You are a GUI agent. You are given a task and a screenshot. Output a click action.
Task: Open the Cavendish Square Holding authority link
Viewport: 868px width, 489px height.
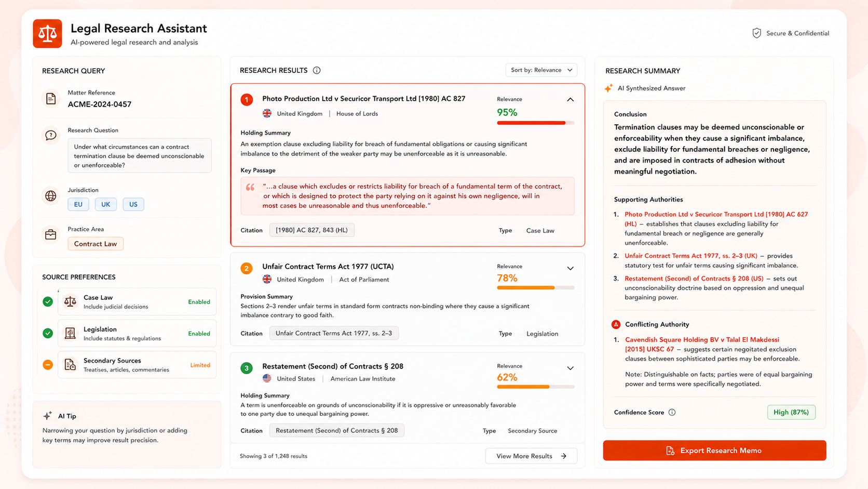pos(702,344)
